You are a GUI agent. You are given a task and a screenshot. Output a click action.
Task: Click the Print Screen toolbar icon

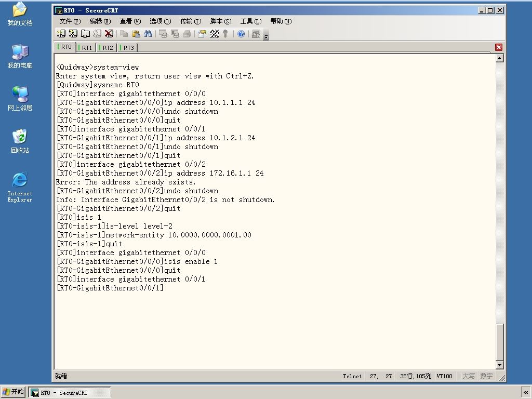pos(163,34)
